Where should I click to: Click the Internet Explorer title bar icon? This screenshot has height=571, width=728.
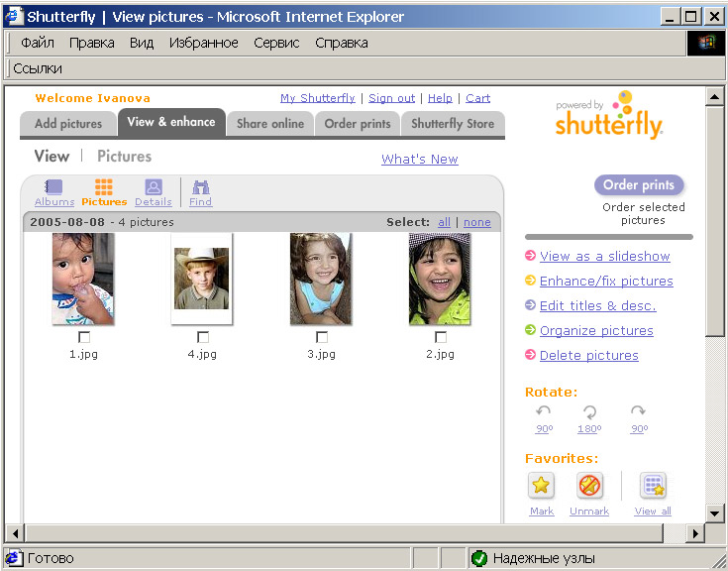(x=13, y=17)
